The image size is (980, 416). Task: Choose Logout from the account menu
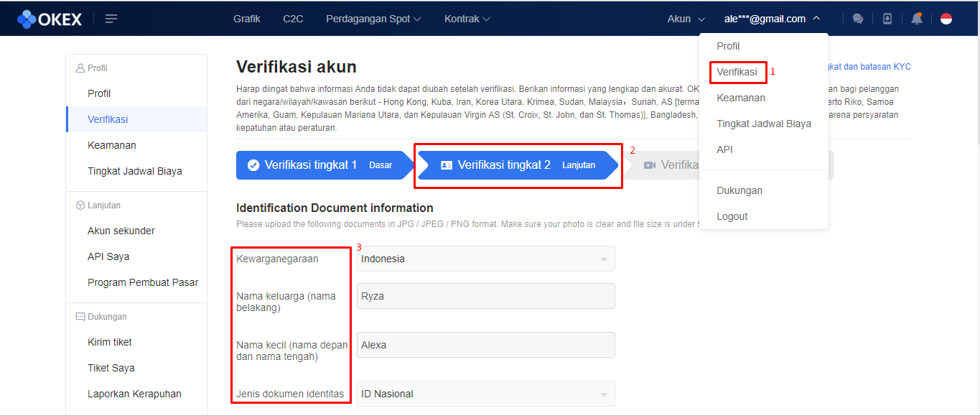(732, 216)
